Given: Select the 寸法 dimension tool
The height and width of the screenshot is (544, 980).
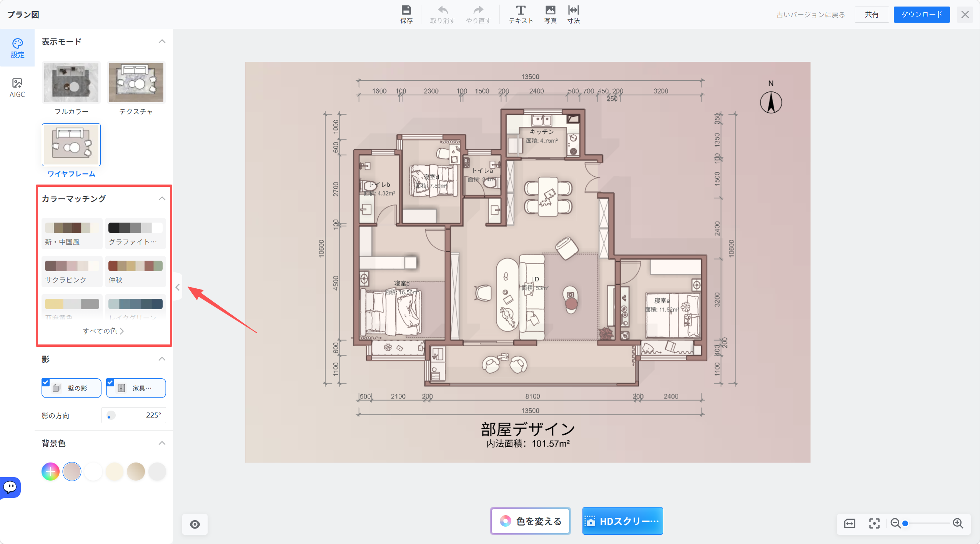Looking at the screenshot, I should point(573,15).
